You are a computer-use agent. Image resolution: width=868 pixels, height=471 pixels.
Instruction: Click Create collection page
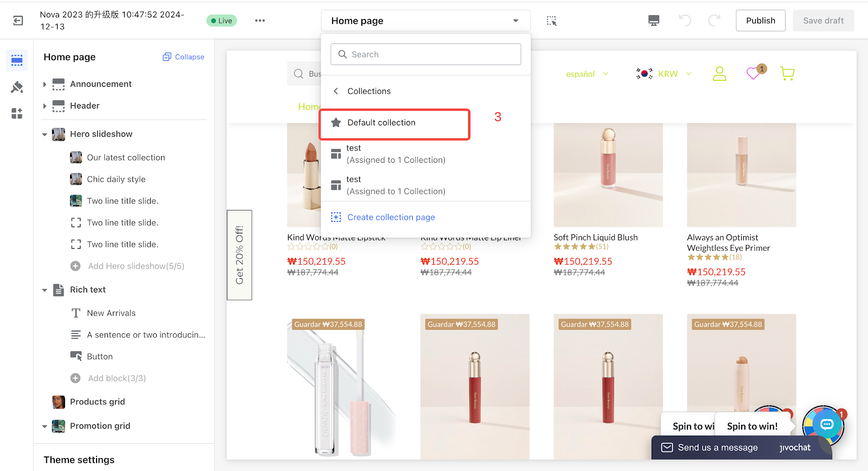tap(391, 217)
